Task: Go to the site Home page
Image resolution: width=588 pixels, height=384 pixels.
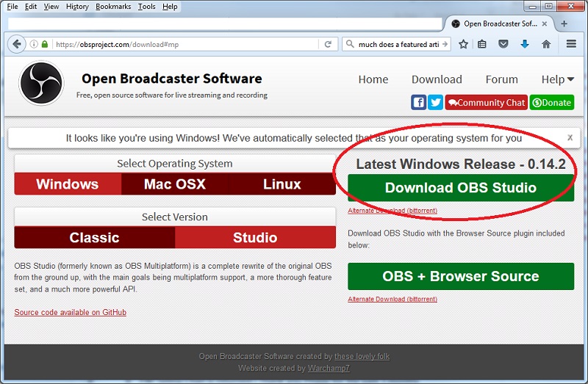Action: (x=373, y=79)
